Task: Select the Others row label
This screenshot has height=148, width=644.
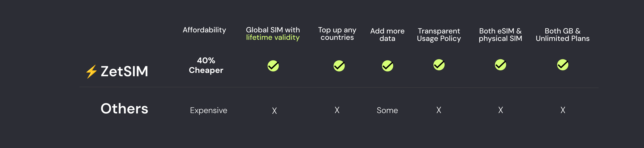Action: click(x=124, y=109)
